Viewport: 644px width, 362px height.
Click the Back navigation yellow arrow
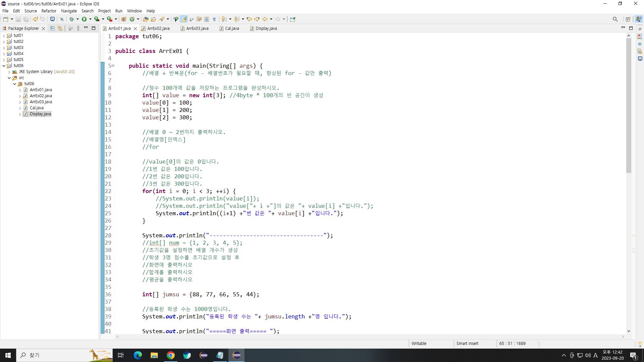tap(265, 19)
